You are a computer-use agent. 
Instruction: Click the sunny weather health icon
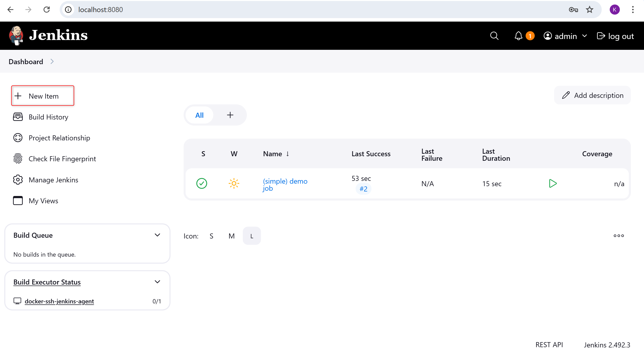234,183
